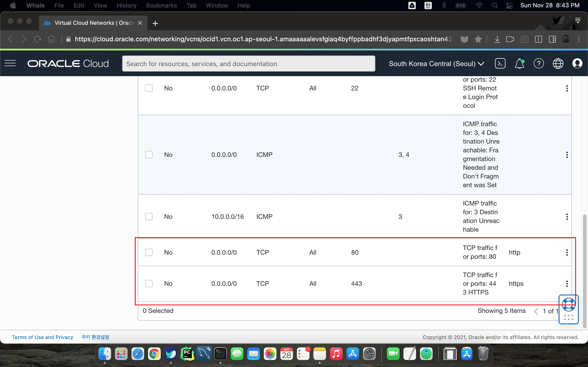
Task: Open the hamburger navigation menu
Action: point(10,64)
